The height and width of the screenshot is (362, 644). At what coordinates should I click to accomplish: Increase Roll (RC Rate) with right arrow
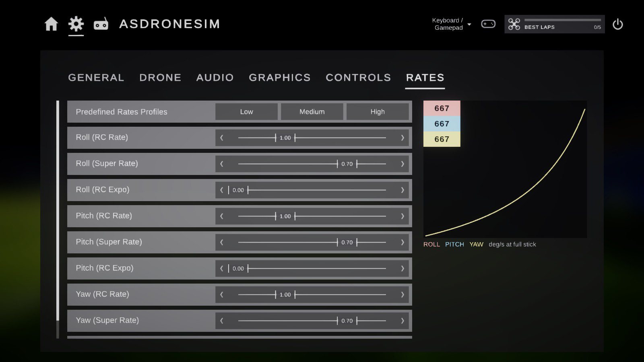(402, 138)
